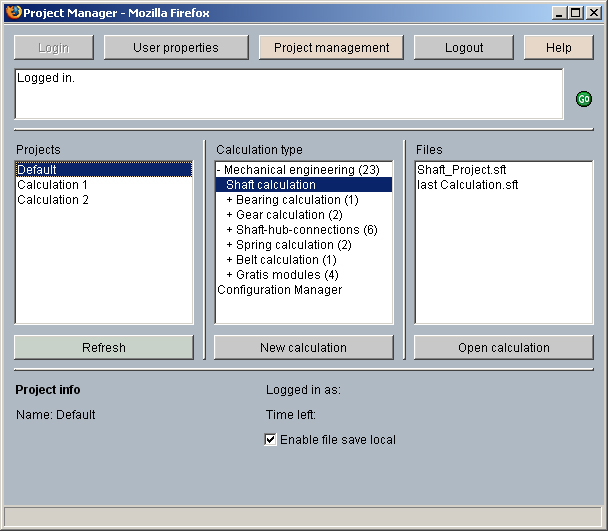This screenshot has width=608, height=531.
Task: Click the New calculation button
Action: point(303,348)
